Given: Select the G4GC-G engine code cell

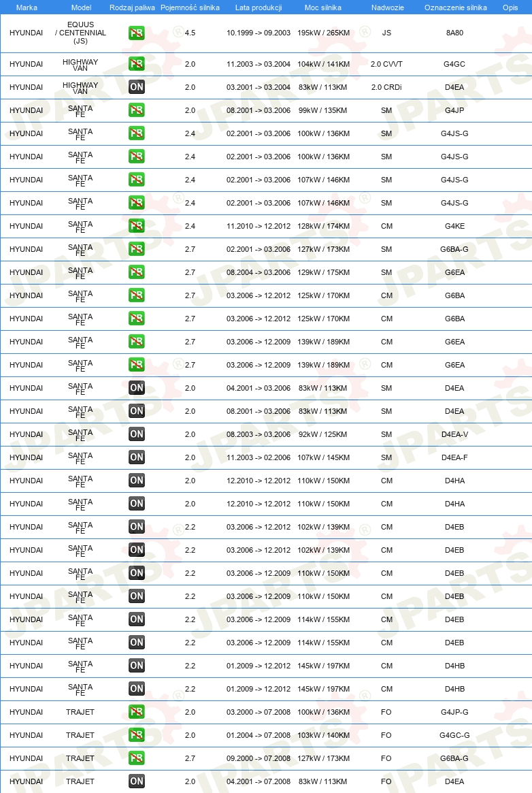Looking at the screenshot, I should [x=454, y=735].
